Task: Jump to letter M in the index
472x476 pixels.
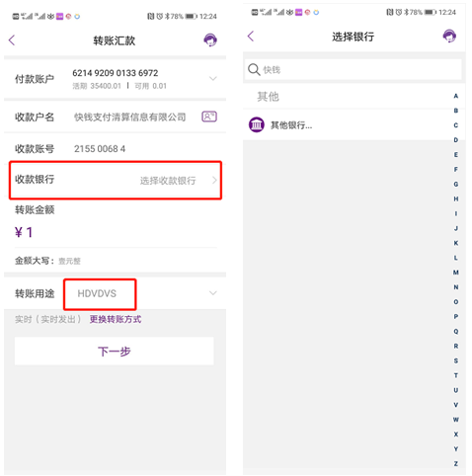Action: [x=456, y=273]
